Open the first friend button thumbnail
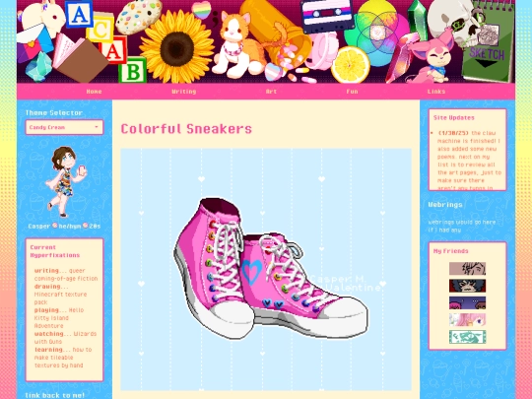Screen dimensions: 532x399 tap(467, 268)
